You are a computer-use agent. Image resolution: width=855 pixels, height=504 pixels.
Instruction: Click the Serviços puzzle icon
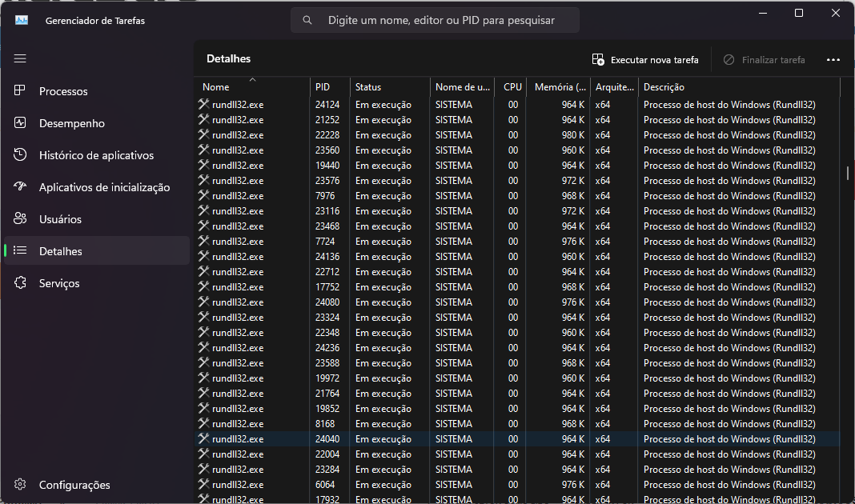pos(20,282)
